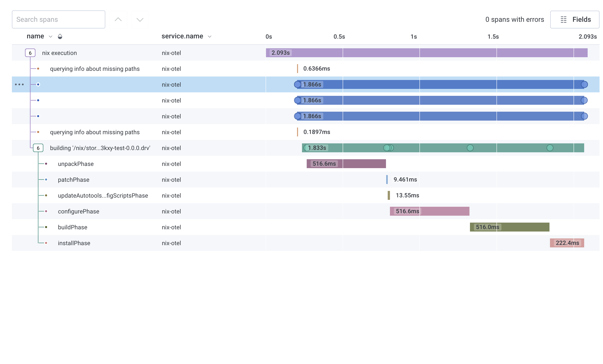The width and height of the screenshot is (603, 364).
Task: Select the configurePhase span row
Action: pos(79,211)
